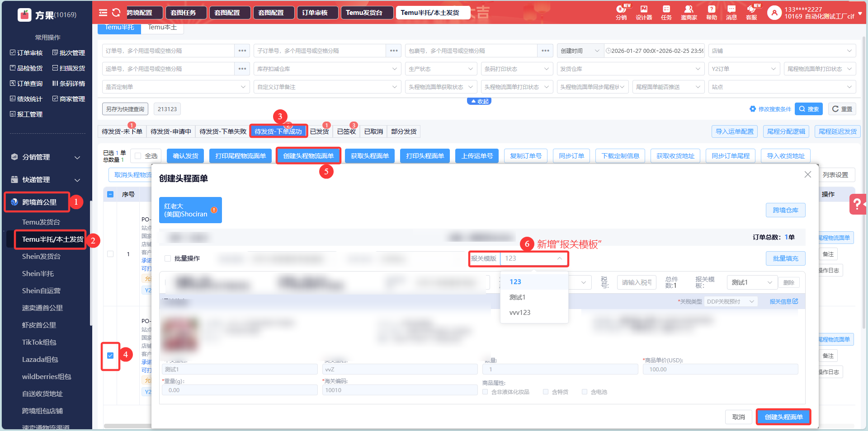This screenshot has width=868, height=431.
Task: Open 扫描发货 in sidebar shortcuts
Action: pos(69,68)
